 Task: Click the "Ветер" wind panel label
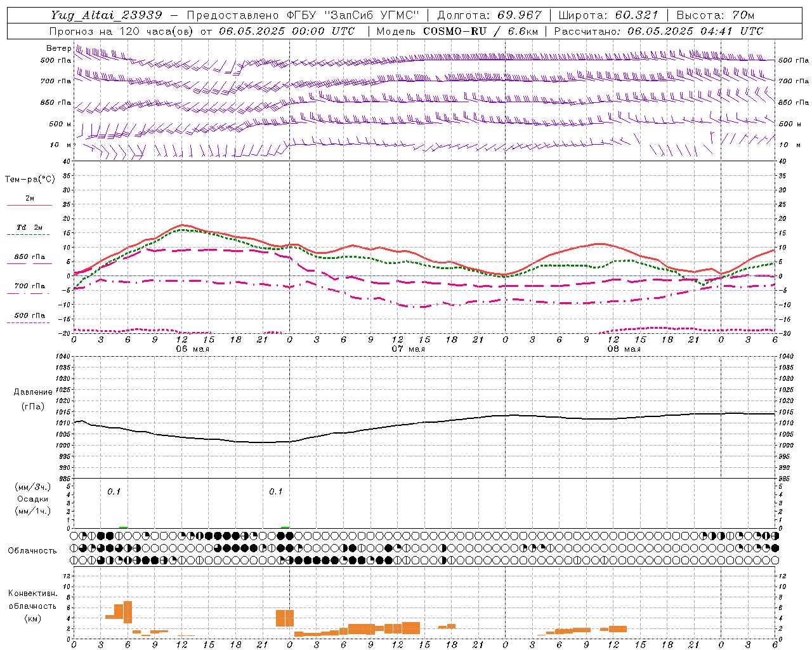(x=59, y=48)
